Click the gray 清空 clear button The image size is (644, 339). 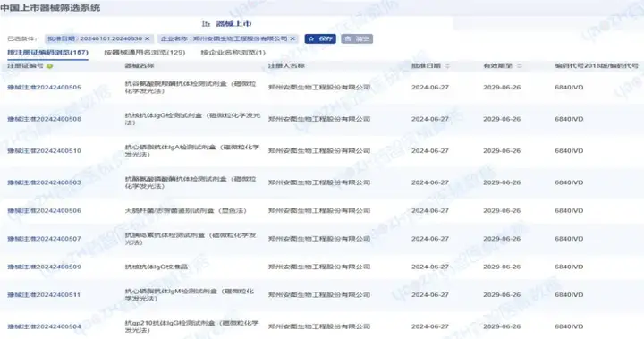click(x=357, y=38)
